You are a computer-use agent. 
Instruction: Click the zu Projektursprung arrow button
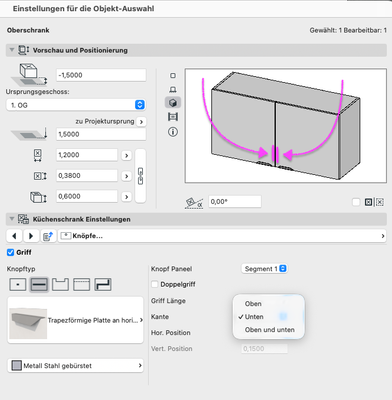pos(141,122)
